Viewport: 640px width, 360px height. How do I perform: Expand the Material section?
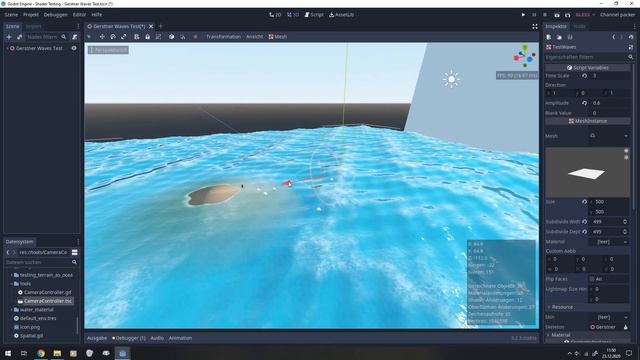click(x=588, y=335)
